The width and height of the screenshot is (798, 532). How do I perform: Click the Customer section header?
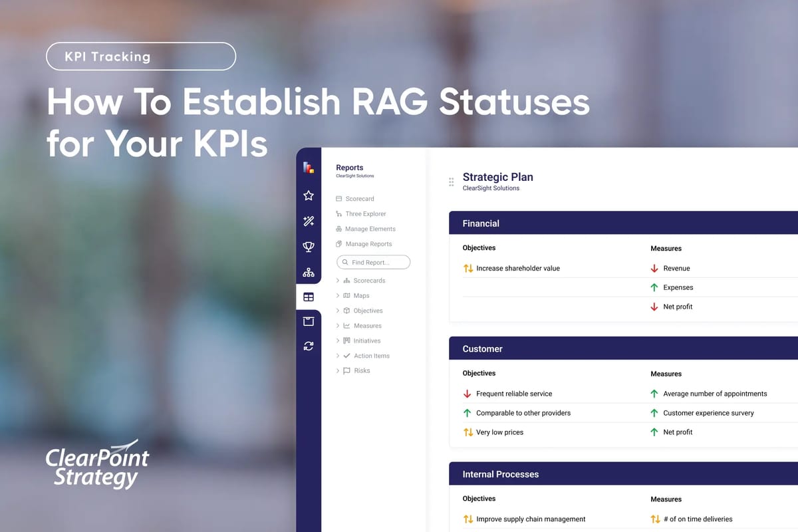point(623,348)
